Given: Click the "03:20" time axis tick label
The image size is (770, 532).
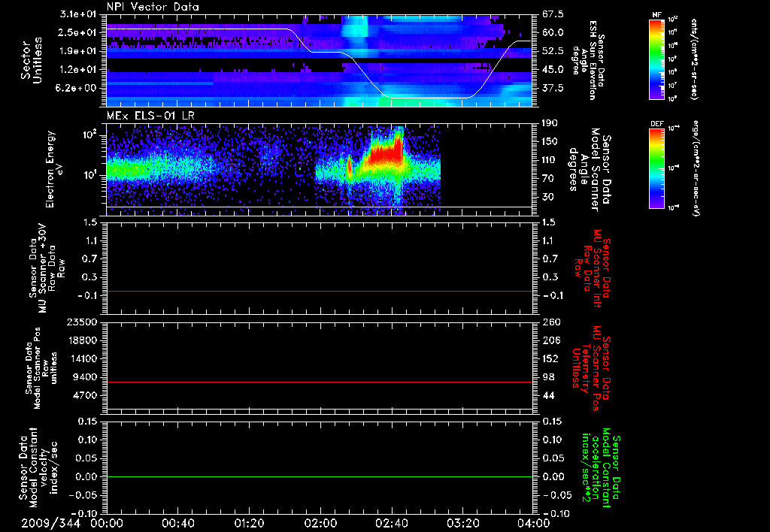Looking at the screenshot, I should [x=462, y=523].
